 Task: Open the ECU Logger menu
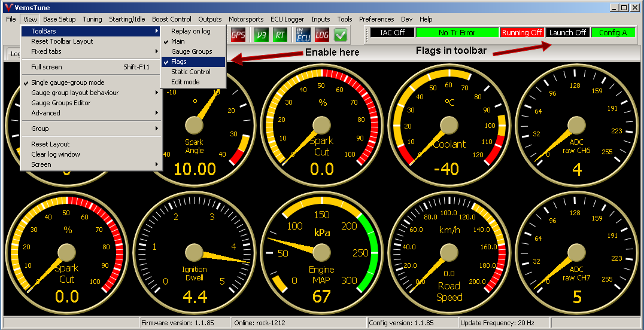point(286,19)
